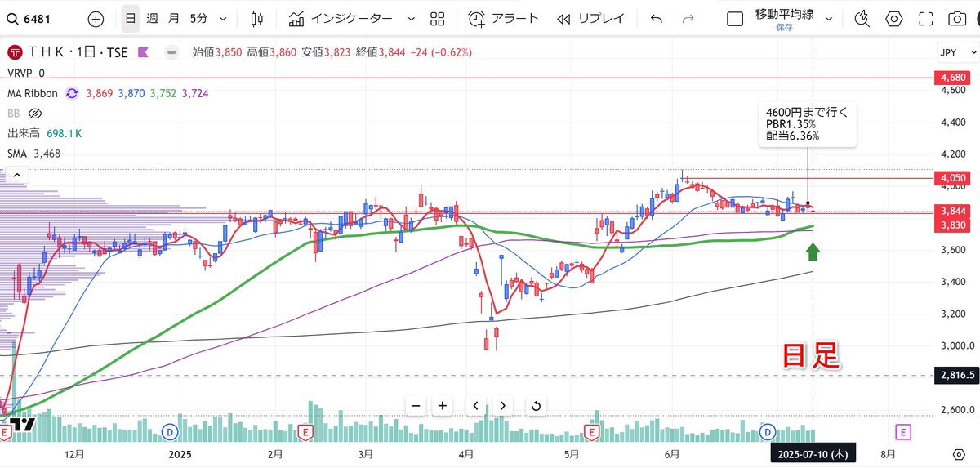
Task: Switch to the 週 weekly interval
Action: pos(153,19)
